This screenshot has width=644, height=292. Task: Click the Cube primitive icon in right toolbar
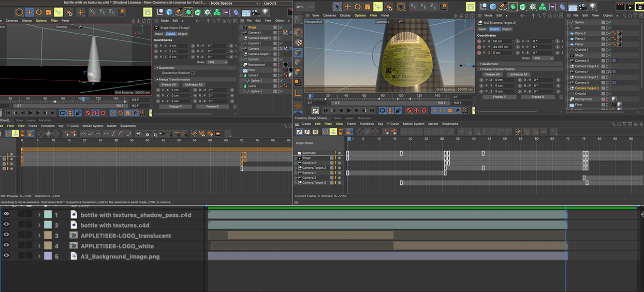point(492,7)
